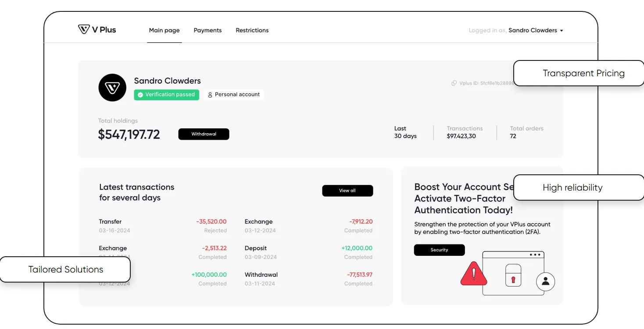Click View all transactions button
The height and width of the screenshot is (329, 644).
347,191
